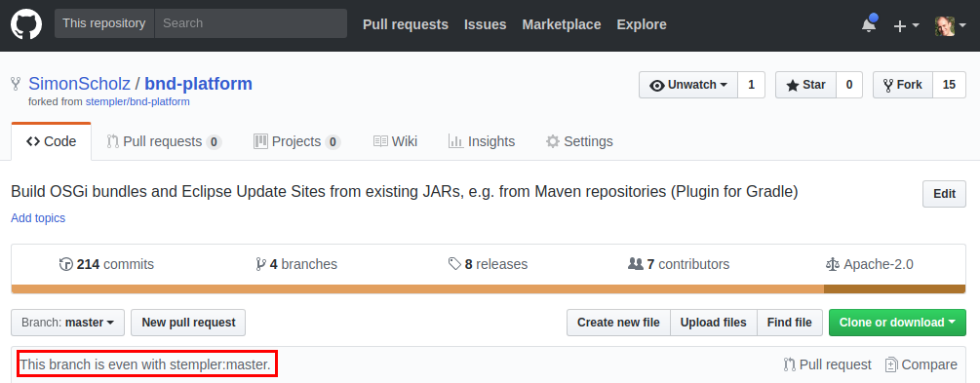
Task: Open the user avatar menu
Action: [x=951, y=25]
